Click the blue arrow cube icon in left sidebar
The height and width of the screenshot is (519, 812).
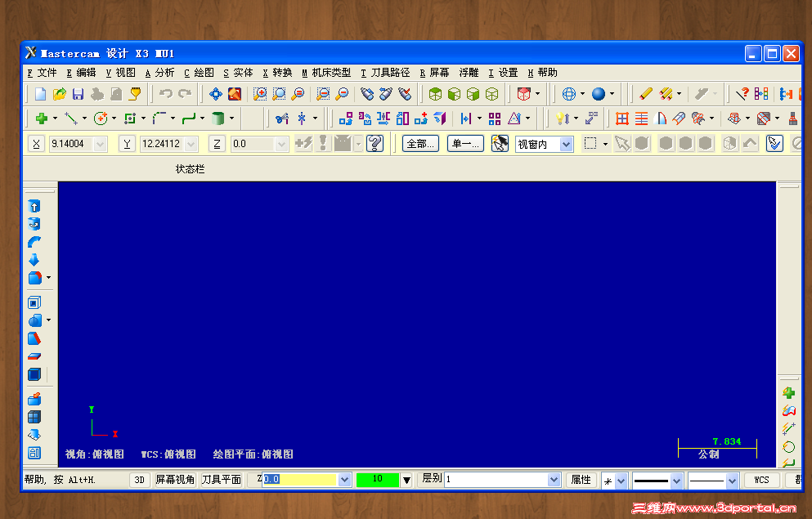[34, 207]
